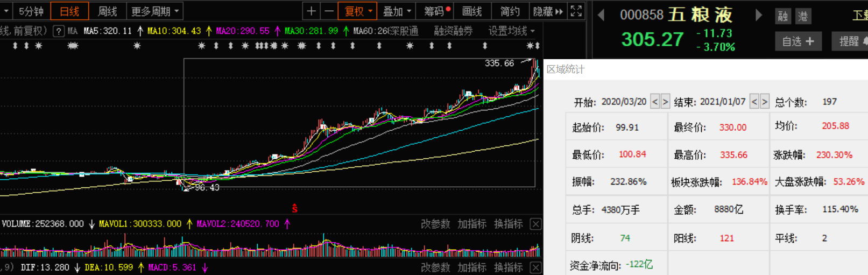Move end date forward one day
Viewport: 868px width, 275px height.
pyautogui.click(x=765, y=101)
